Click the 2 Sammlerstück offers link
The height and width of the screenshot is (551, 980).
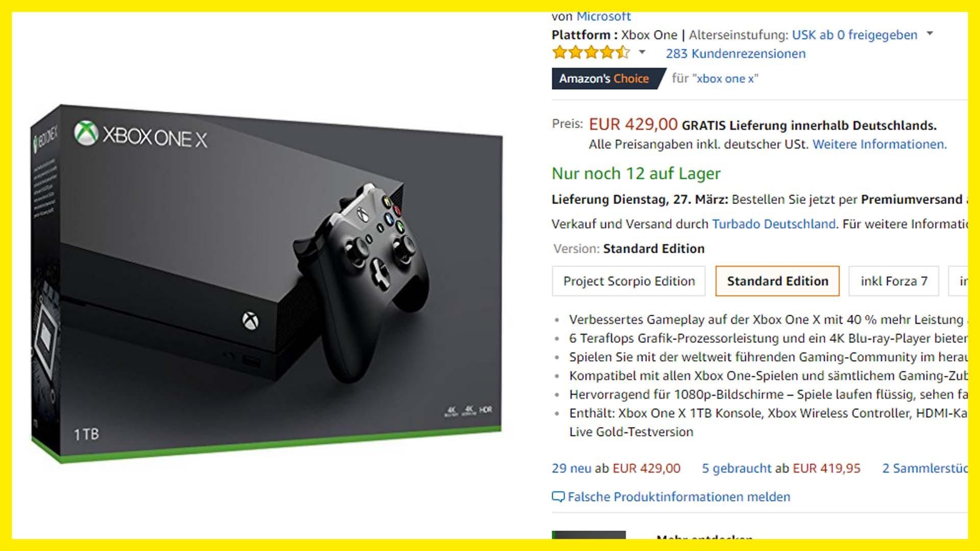pyautogui.click(x=925, y=468)
